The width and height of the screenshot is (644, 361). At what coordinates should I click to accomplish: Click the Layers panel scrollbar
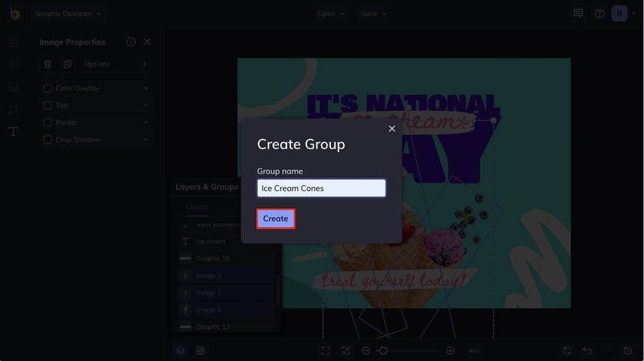point(278,290)
